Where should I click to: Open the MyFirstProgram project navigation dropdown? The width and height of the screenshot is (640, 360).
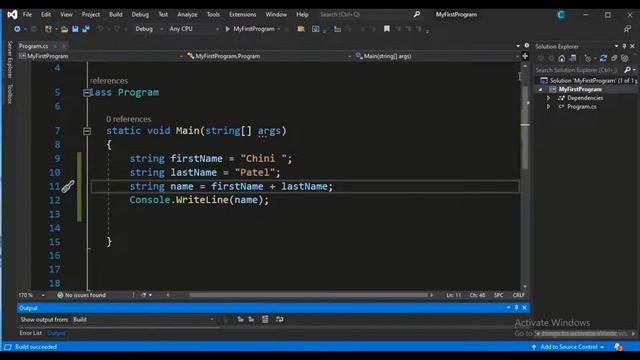[101, 56]
